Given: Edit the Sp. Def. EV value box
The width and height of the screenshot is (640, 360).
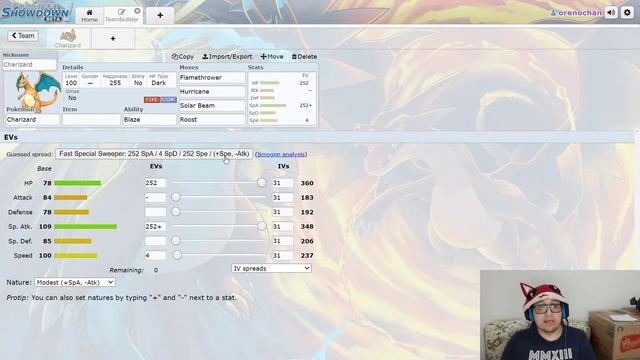Looking at the screenshot, I should pyautogui.click(x=156, y=241).
